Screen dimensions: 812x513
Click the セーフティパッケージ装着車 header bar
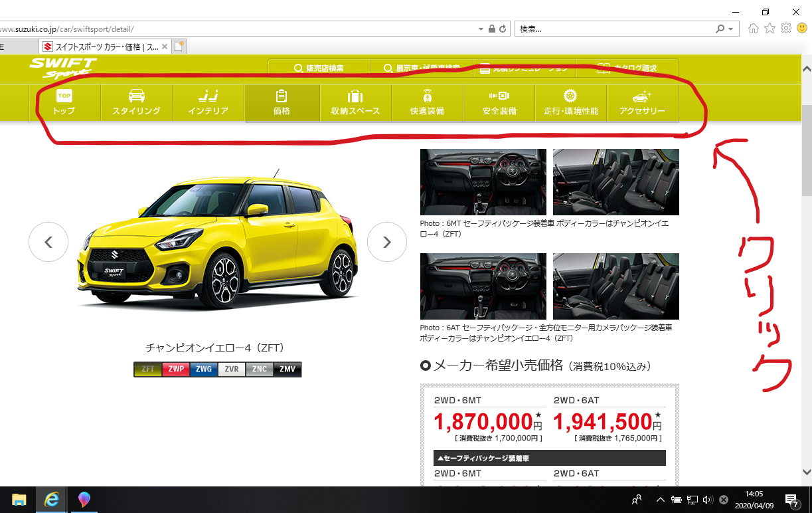550,458
